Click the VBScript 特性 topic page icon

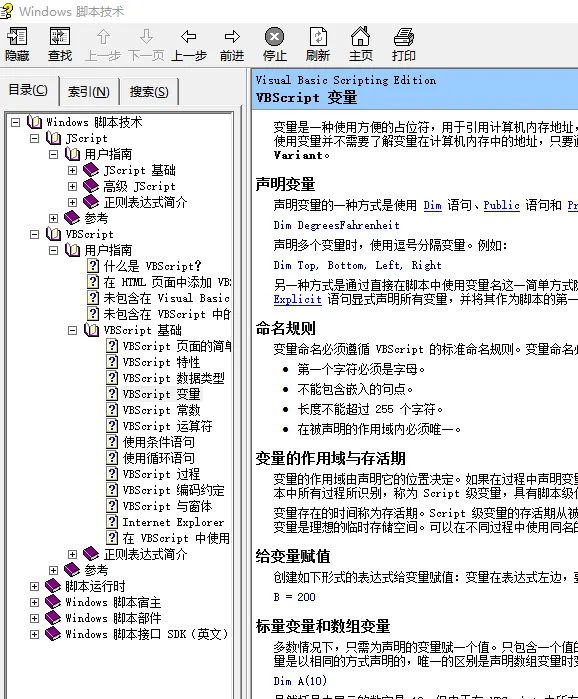coord(112,362)
